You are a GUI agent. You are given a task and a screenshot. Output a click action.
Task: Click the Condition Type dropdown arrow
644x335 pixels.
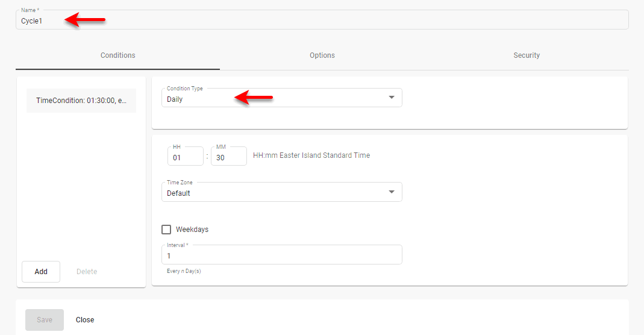392,98
